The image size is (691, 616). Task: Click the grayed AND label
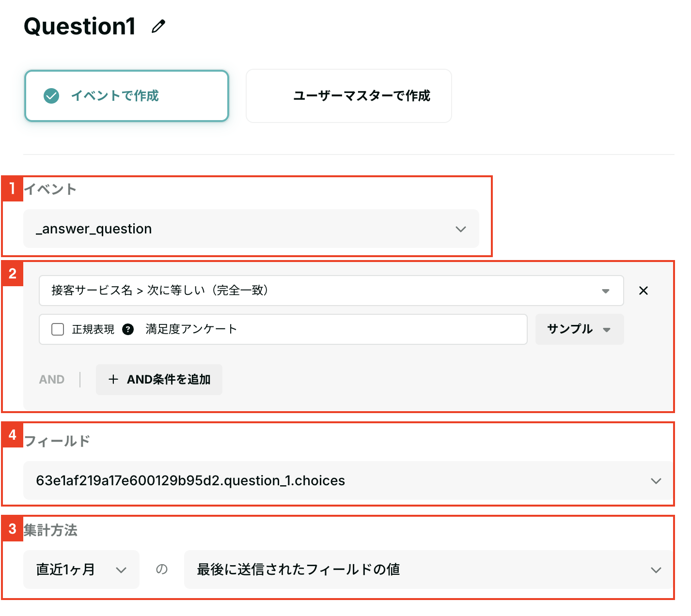click(52, 380)
